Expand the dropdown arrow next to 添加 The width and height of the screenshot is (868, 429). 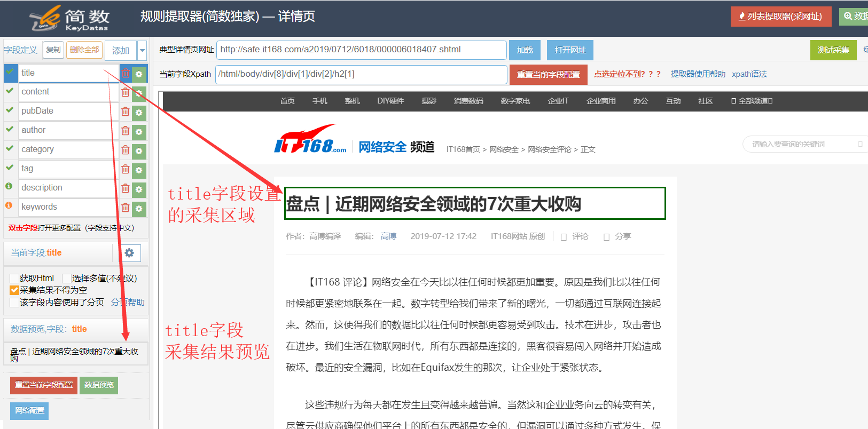(x=142, y=51)
